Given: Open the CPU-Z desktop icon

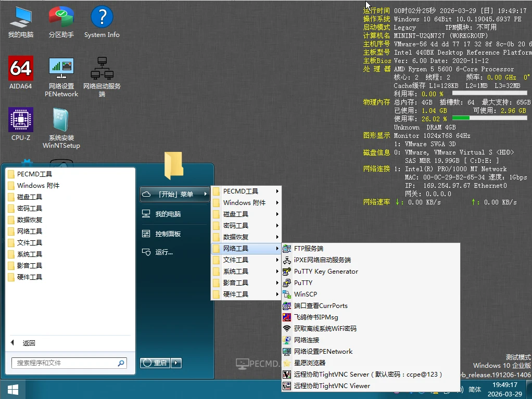Looking at the screenshot, I should [x=20, y=120].
